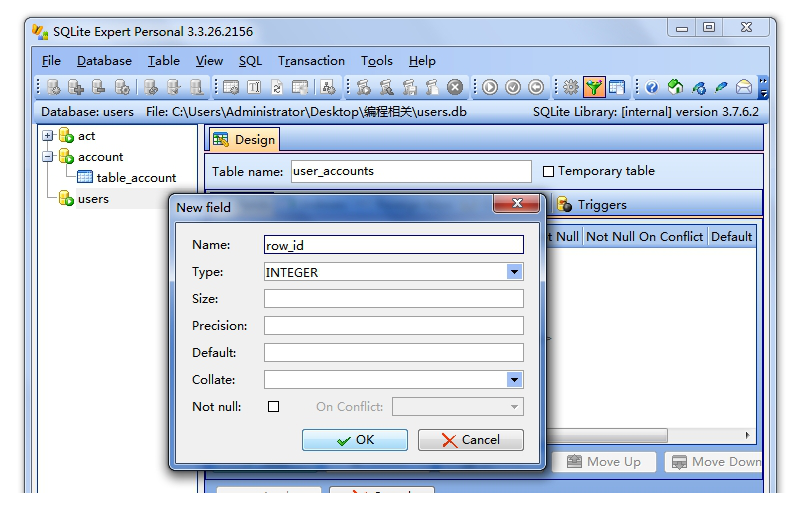Open the Collate dropdown arrow

514,379
